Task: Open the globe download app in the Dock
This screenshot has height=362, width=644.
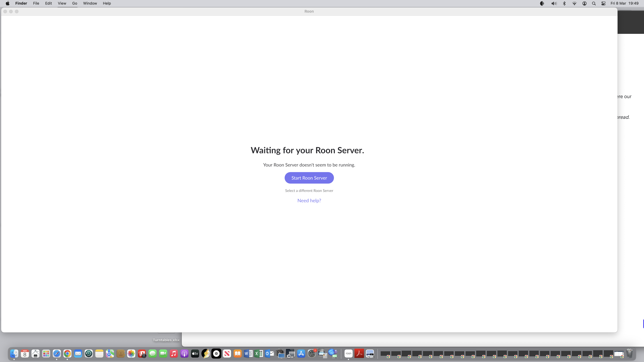Action: click(x=333, y=354)
